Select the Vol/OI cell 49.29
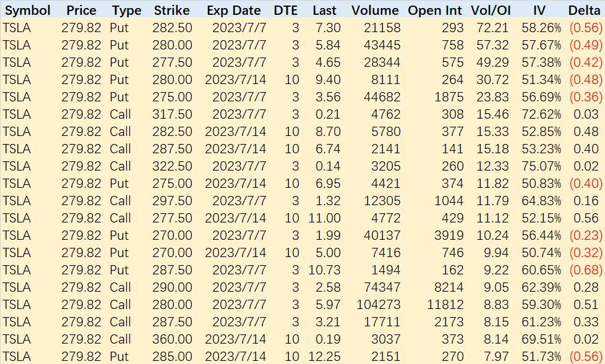 492,62
